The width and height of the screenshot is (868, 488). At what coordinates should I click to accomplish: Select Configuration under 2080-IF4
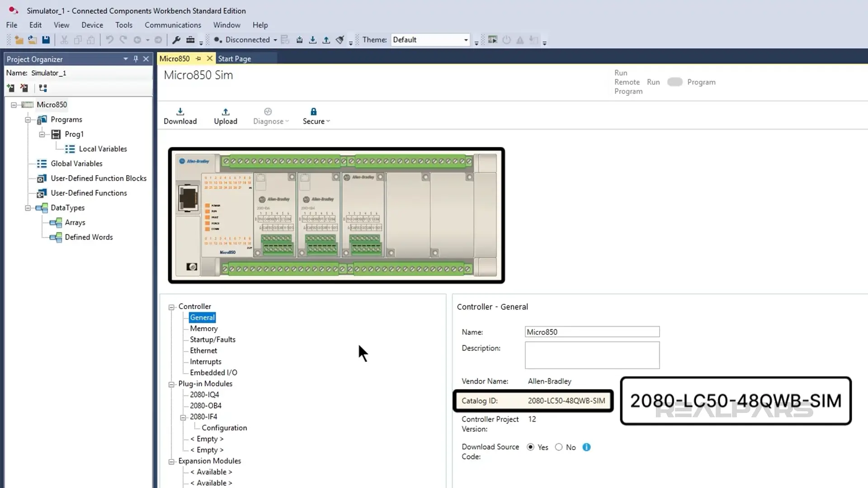[224, 428]
